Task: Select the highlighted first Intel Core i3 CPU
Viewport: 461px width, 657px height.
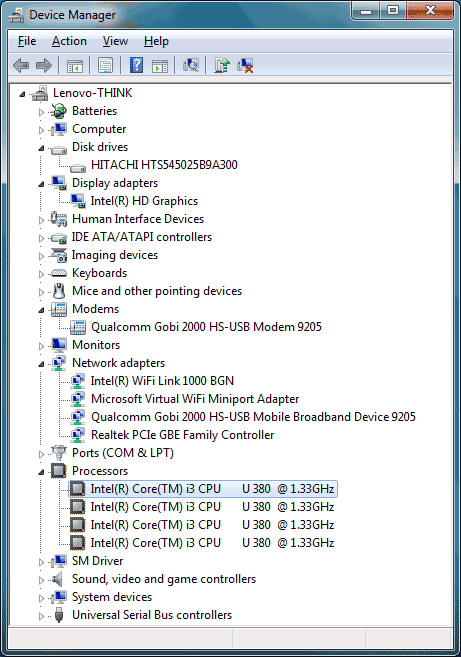Action: (x=203, y=489)
